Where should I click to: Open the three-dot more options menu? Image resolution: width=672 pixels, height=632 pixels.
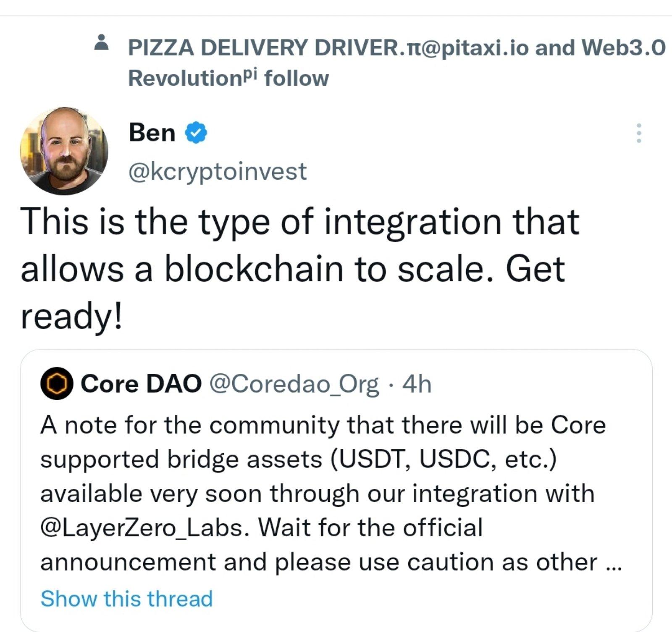pos(638,133)
